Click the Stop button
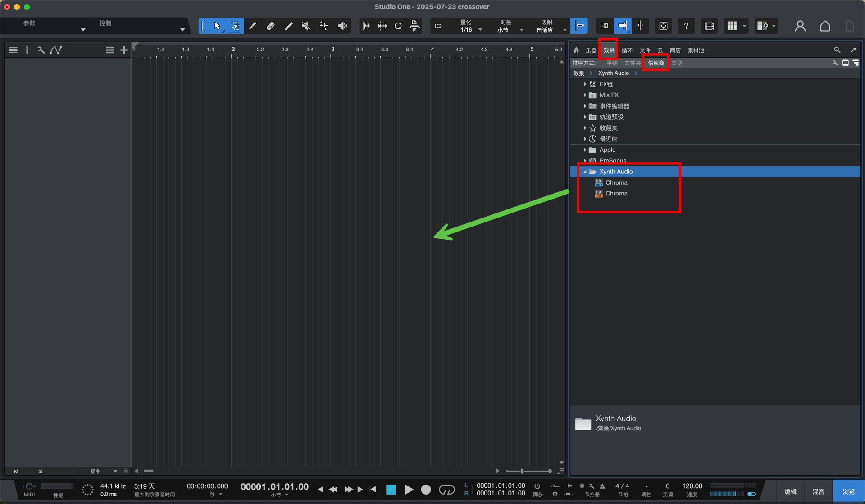Image resolution: width=865 pixels, height=504 pixels. click(391, 490)
